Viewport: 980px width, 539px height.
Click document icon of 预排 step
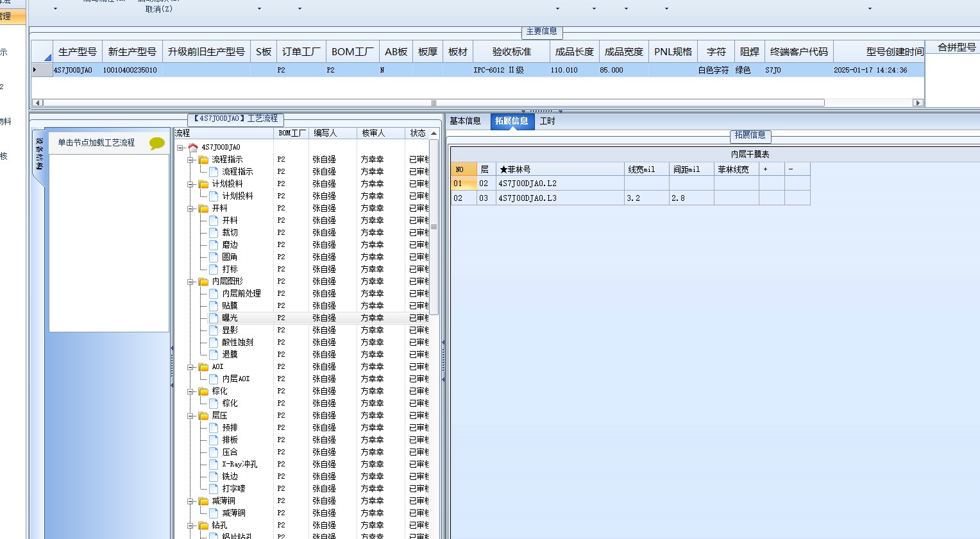pos(214,428)
